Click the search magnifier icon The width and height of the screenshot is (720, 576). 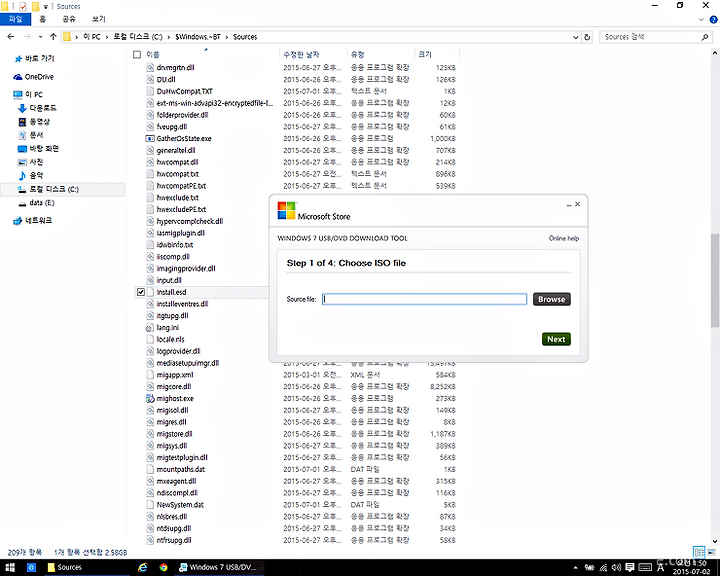coord(705,37)
